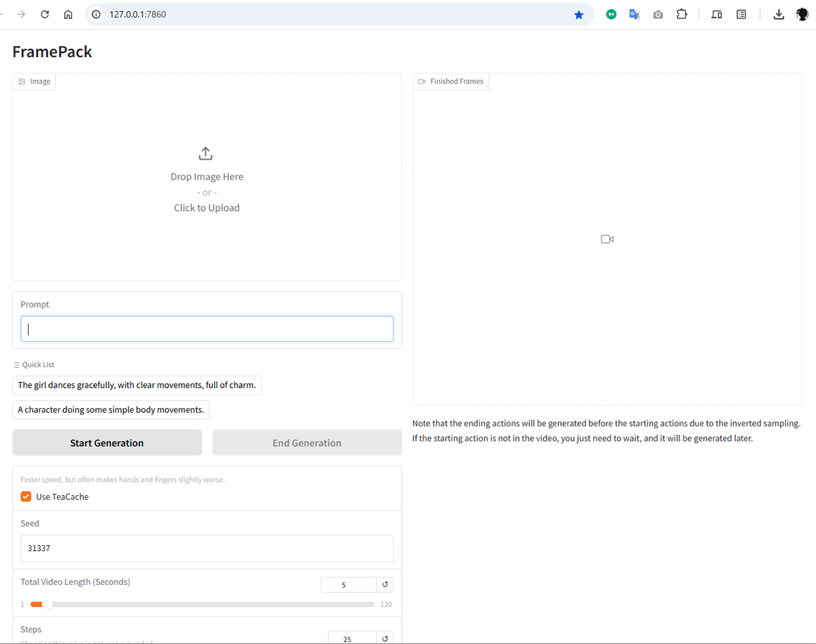Click the Start Generation button
The width and height of the screenshot is (816, 644).
(x=107, y=443)
